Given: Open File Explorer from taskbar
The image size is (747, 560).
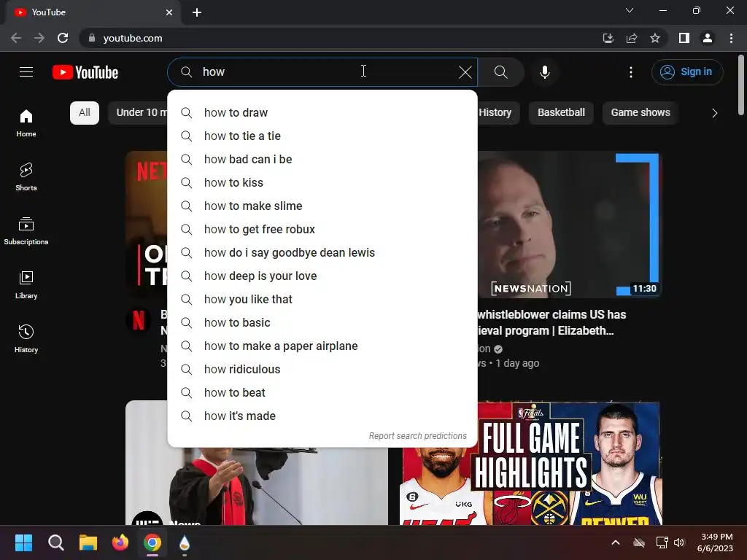Looking at the screenshot, I should [88, 542].
